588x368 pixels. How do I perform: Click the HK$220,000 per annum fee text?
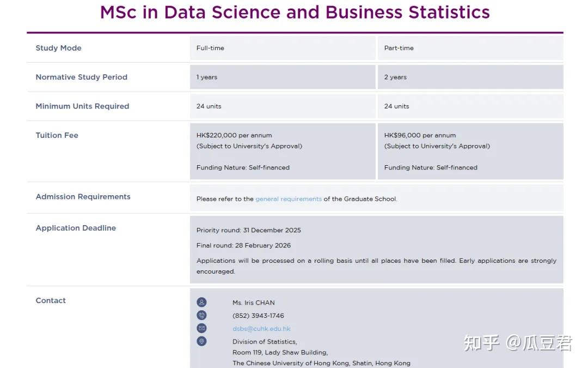tap(234, 135)
